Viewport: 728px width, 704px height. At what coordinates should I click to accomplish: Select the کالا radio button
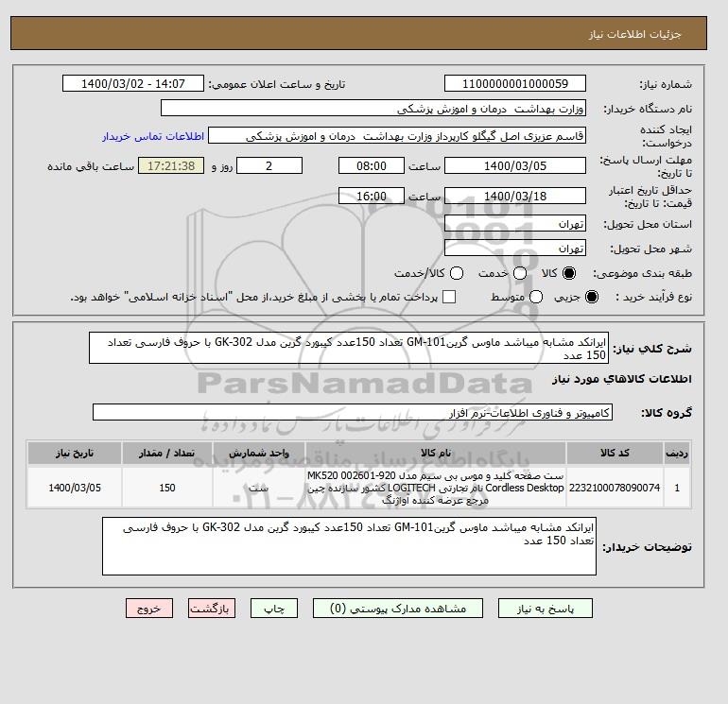click(569, 273)
